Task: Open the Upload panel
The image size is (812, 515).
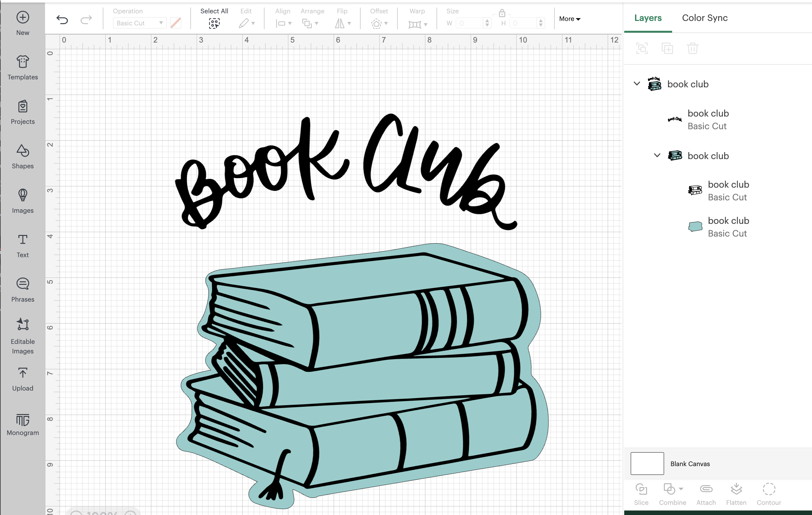Action: click(22, 379)
